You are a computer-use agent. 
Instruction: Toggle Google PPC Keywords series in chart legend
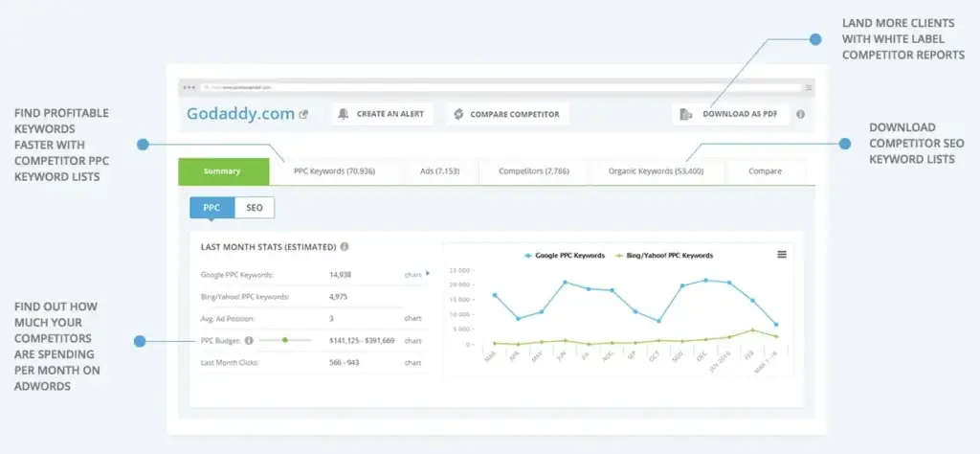pyautogui.click(x=566, y=255)
